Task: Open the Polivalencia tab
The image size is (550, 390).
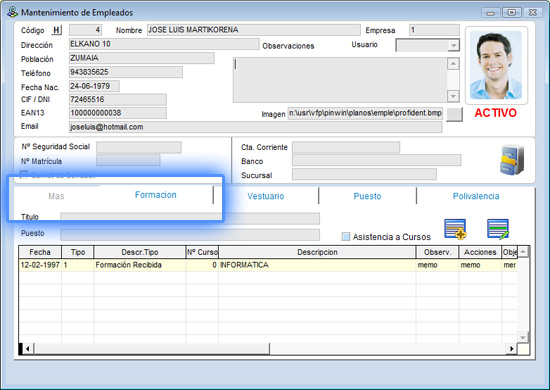Action: click(x=476, y=196)
